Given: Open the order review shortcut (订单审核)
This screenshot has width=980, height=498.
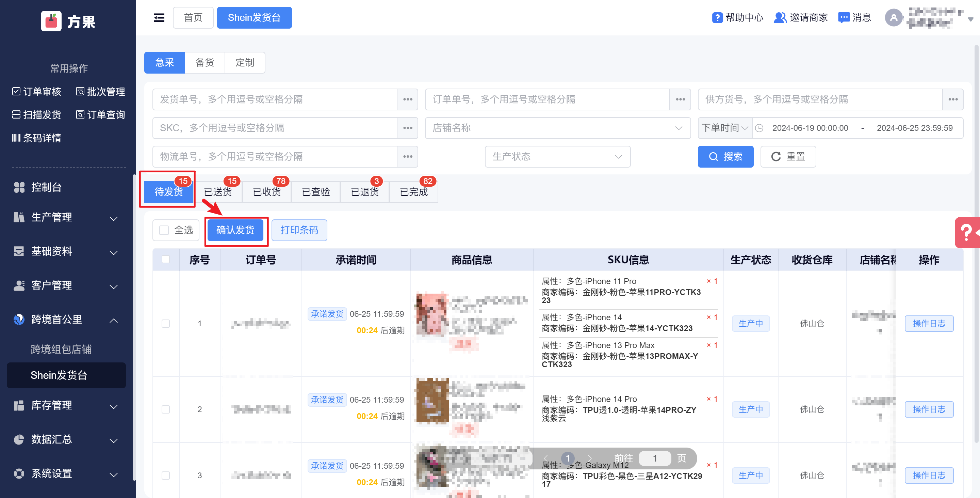Looking at the screenshot, I should pos(37,91).
